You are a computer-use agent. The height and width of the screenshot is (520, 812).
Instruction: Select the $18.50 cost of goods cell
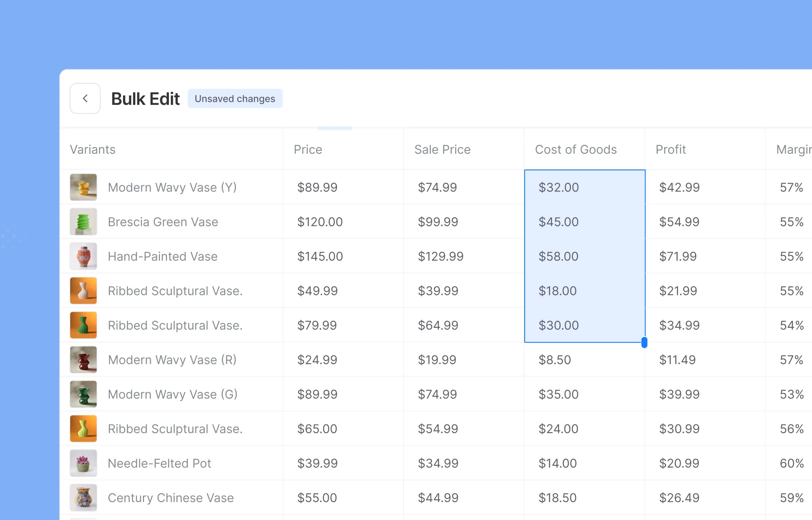[x=585, y=498]
